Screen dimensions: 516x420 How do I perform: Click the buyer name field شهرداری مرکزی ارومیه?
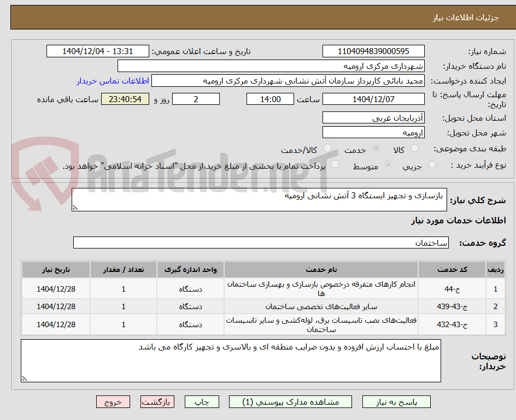pyautogui.click(x=271, y=66)
